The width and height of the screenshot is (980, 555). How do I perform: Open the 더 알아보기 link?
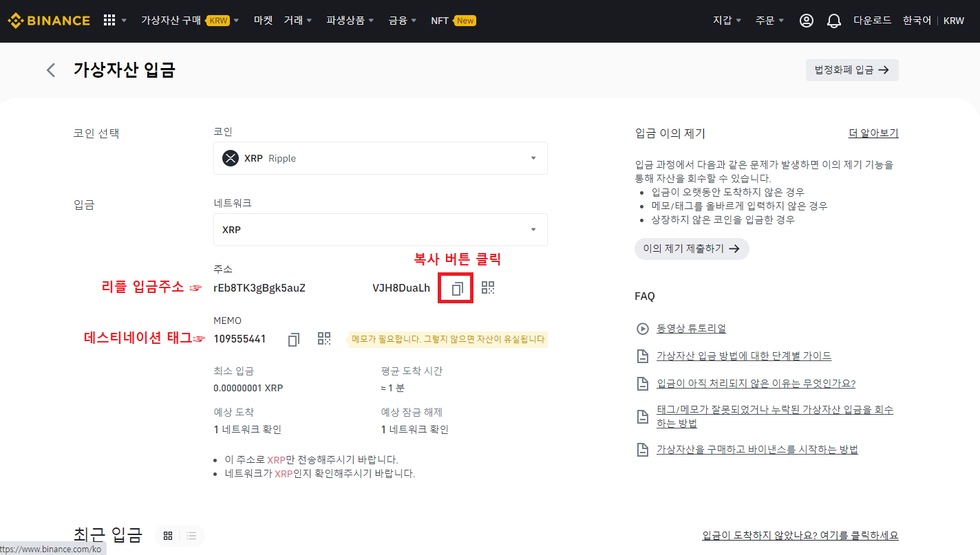click(873, 133)
